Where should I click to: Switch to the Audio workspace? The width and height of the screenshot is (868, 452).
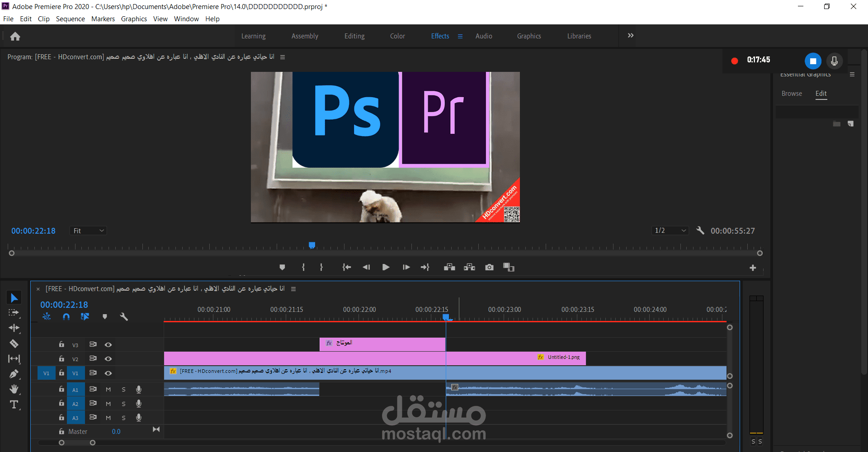tap(484, 36)
